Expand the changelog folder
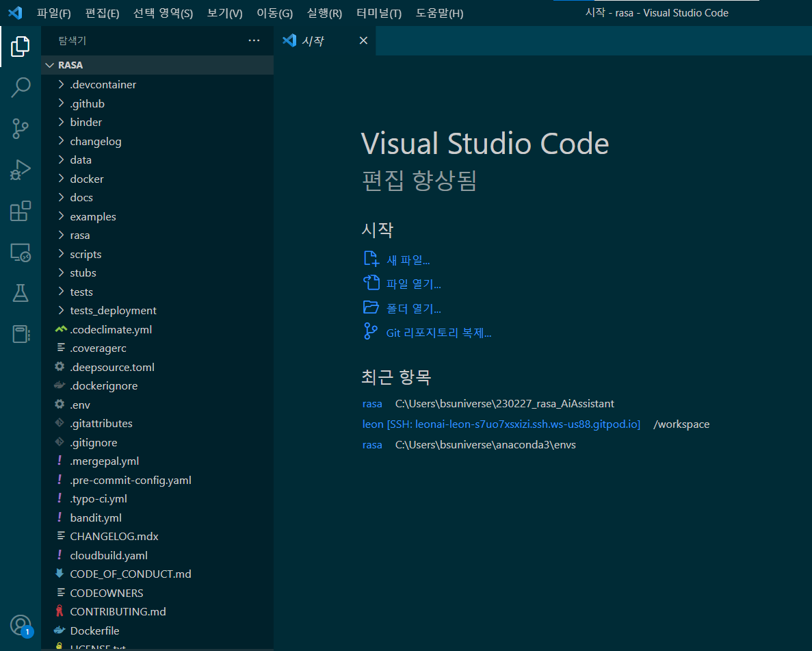 click(x=157, y=141)
